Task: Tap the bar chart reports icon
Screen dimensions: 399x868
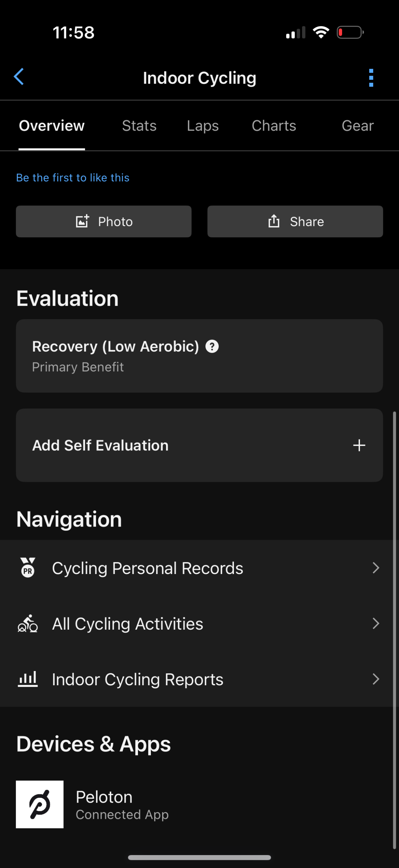Action: coord(28,679)
